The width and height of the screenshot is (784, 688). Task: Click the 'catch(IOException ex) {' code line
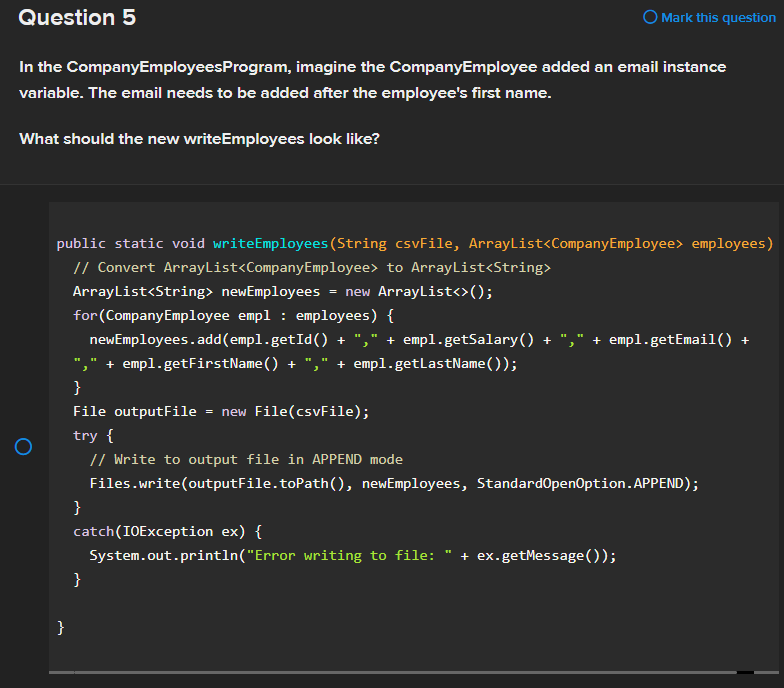pos(168,532)
